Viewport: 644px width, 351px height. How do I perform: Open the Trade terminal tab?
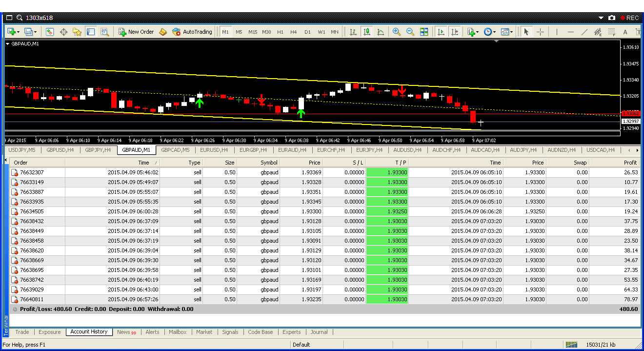click(x=22, y=332)
